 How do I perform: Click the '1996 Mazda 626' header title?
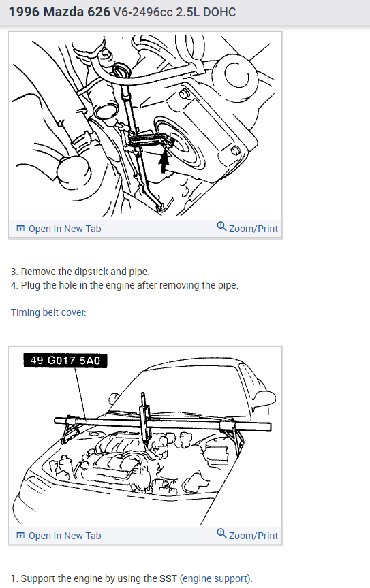point(59,12)
